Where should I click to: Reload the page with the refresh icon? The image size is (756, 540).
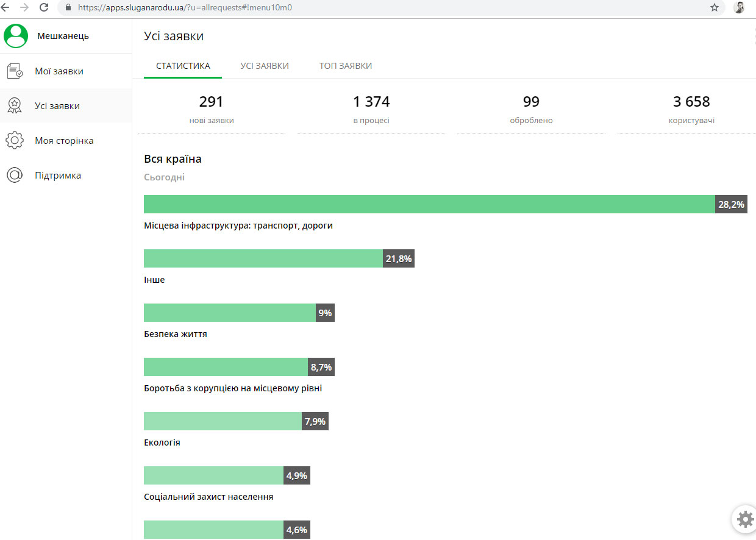pyautogui.click(x=44, y=8)
